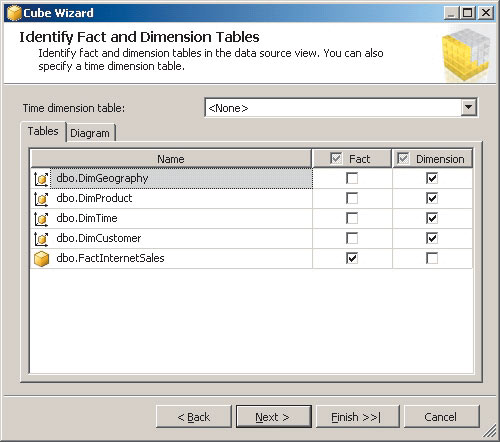
Task: Click the Cube Wizard title bar icon
Action: pos(14,13)
